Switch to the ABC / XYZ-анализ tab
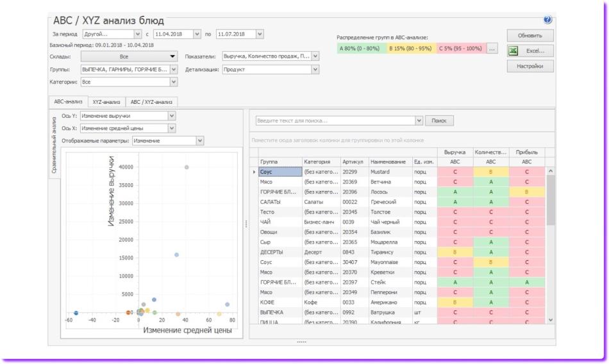The image size is (609, 364). 152,101
